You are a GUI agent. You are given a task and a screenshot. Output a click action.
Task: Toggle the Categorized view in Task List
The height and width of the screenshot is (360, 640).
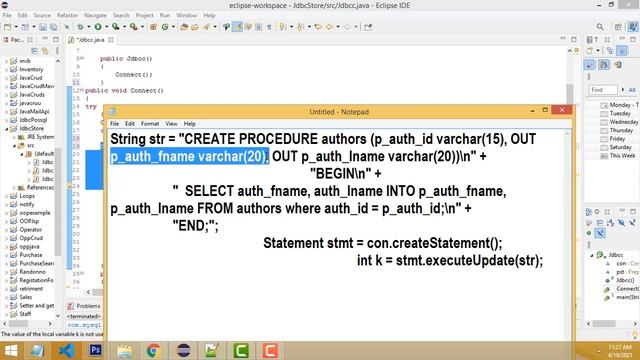pyautogui.click(x=610, y=51)
